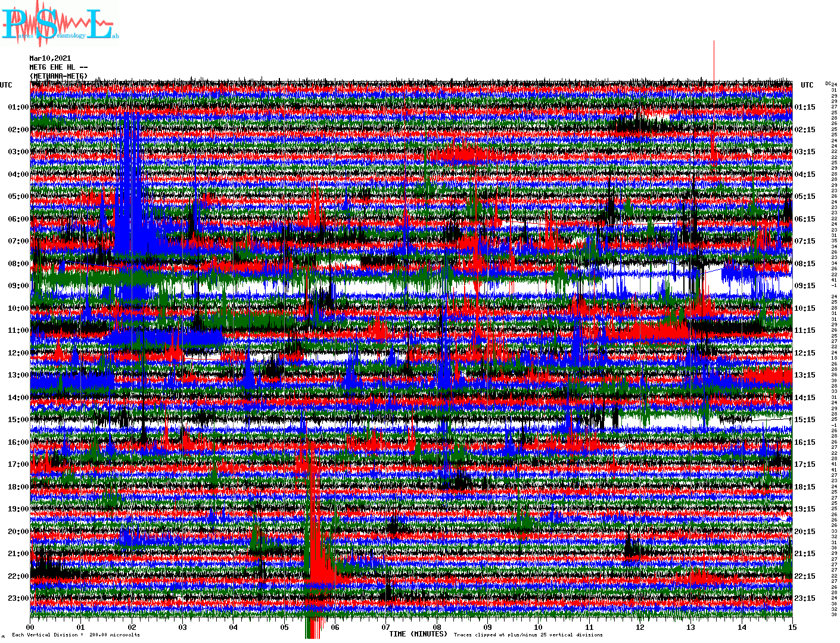
Task: Select the Mar10,2021 date label
Action: coord(50,58)
